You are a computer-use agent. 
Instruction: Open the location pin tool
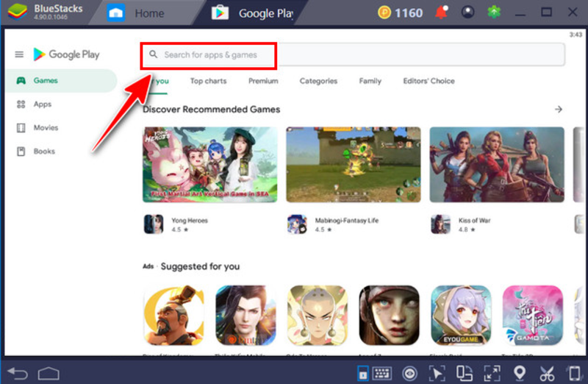click(520, 373)
